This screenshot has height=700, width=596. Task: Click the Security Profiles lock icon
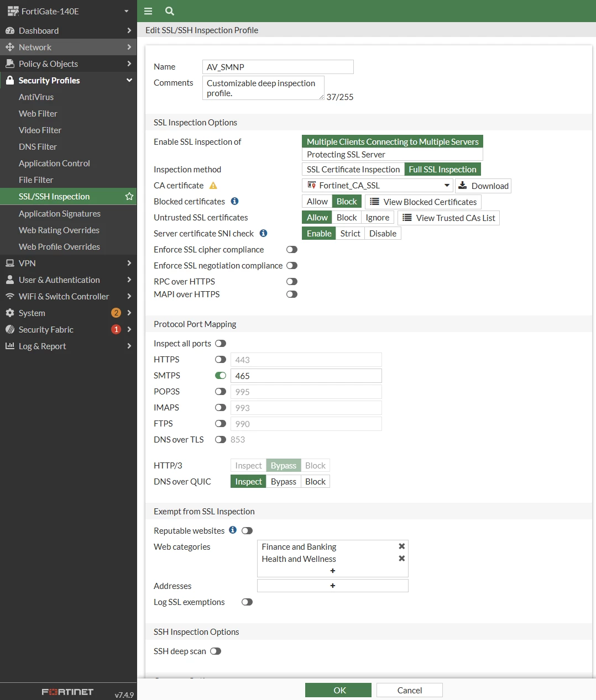pos(10,80)
